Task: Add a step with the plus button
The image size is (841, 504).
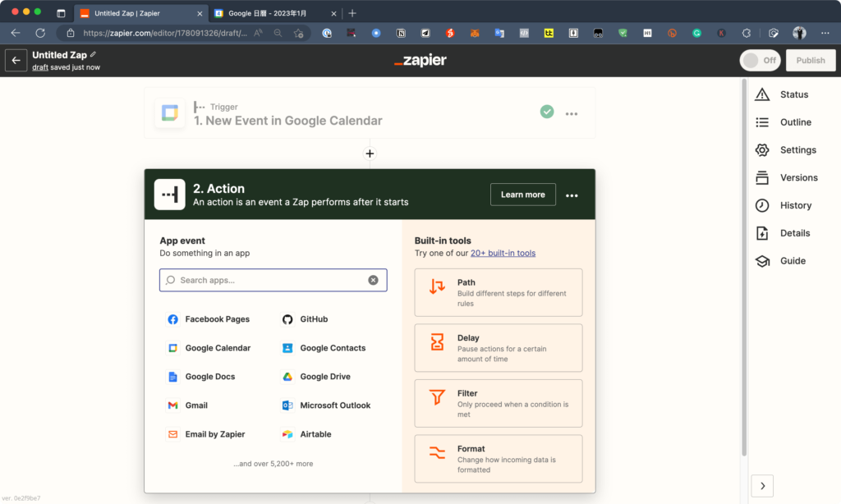Action: click(370, 153)
